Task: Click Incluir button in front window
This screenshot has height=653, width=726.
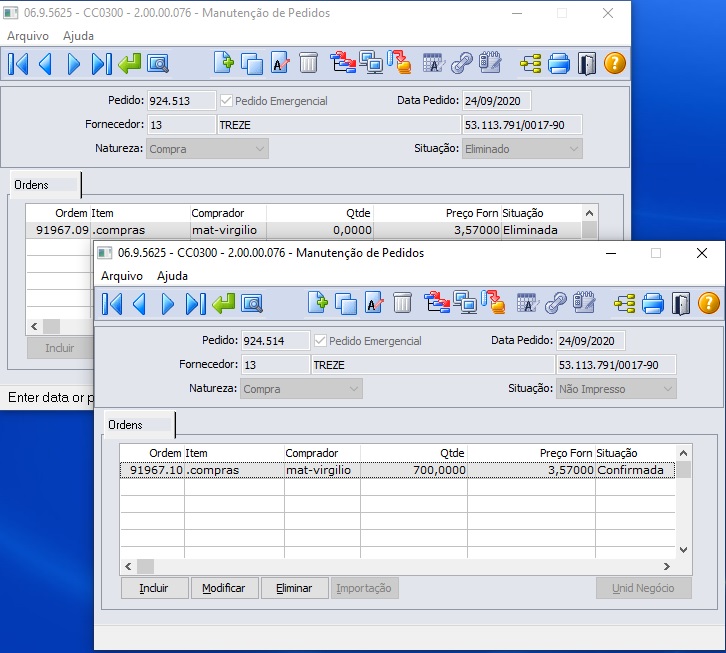Action: [x=154, y=588]
